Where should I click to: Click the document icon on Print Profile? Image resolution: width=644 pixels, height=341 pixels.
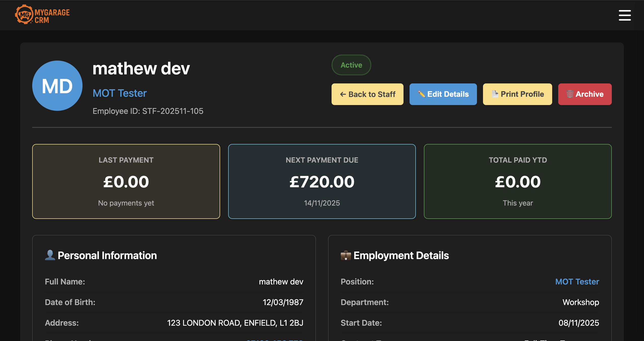coord(494,93)
